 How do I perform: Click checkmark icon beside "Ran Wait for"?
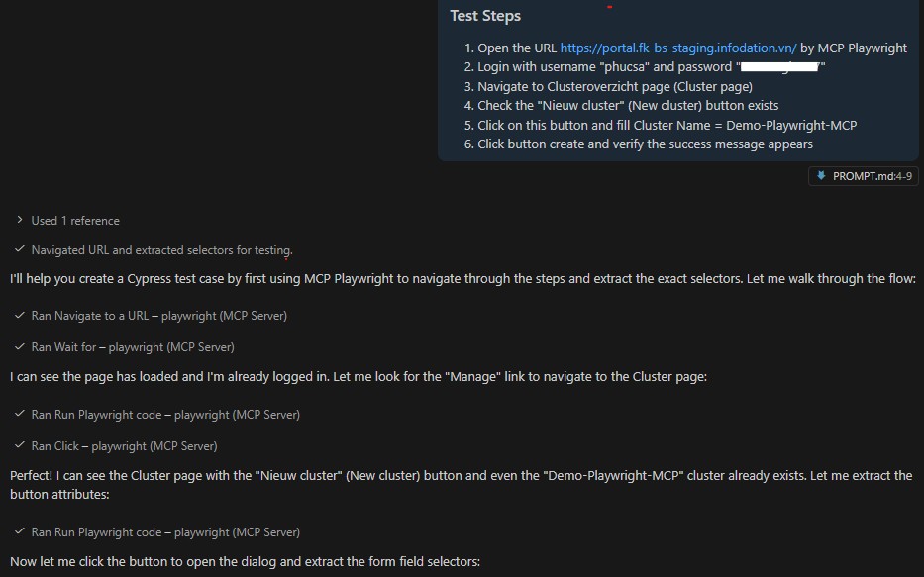pos(20,346)
